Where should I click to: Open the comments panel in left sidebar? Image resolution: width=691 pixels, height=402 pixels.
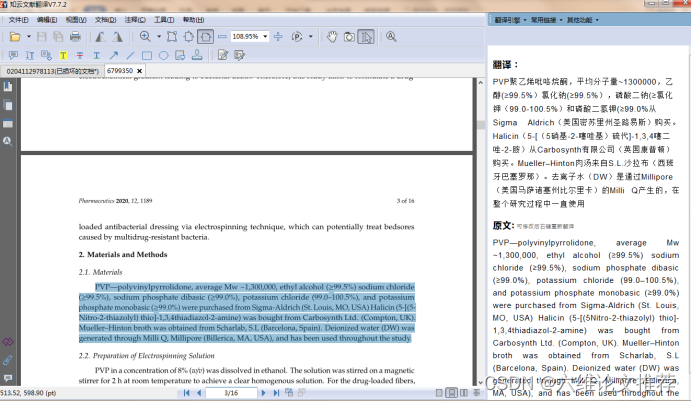[8, 378]
